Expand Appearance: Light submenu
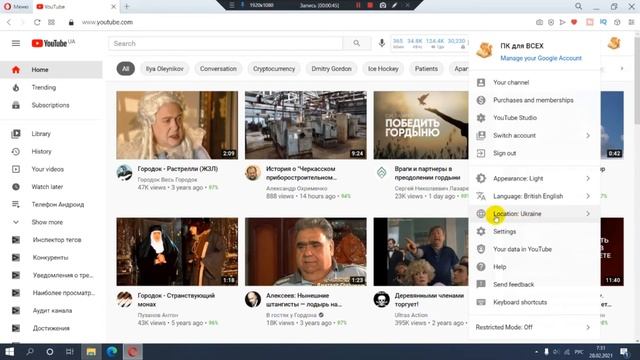 pos(534,178)
